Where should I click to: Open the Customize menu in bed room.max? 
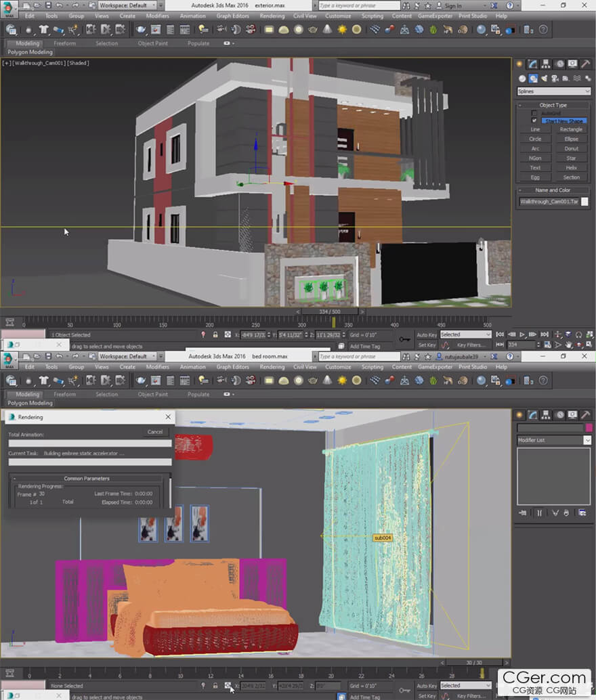coord(338,367)
